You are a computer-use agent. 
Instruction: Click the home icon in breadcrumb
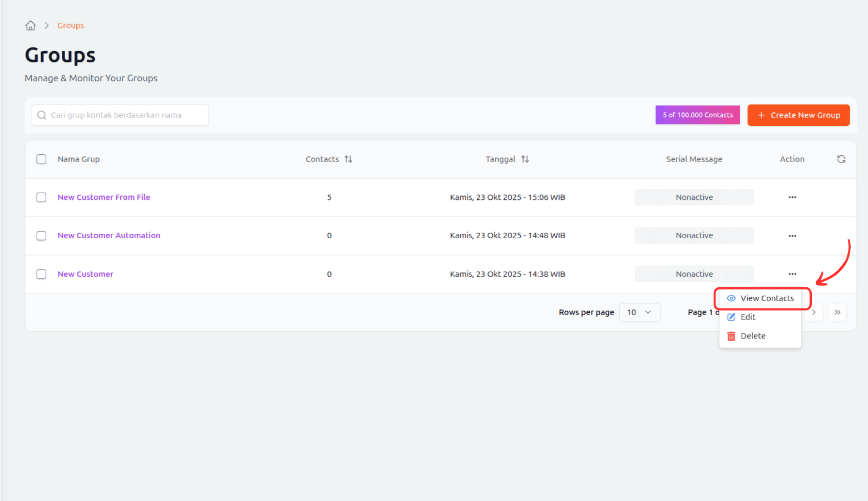tap(31, 26)
